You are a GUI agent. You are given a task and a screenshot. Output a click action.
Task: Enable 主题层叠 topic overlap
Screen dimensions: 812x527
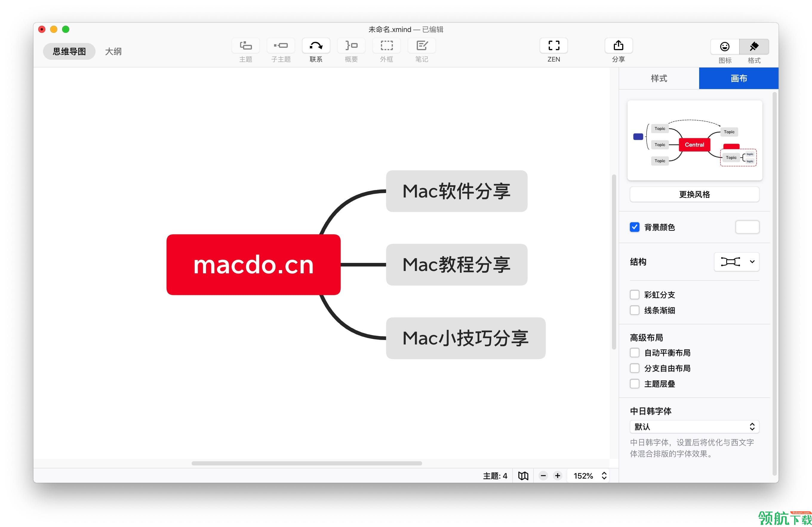[634, 384]
